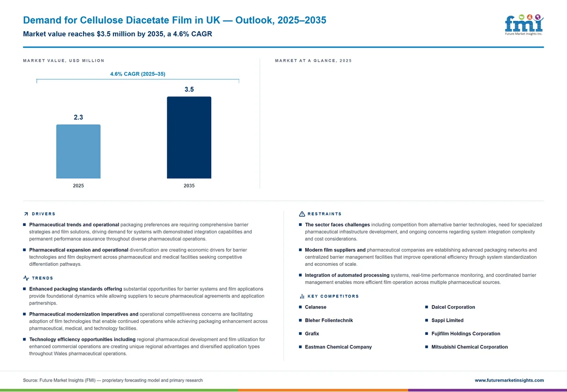The height and width of the screenshot is (392, 567).
Task: Select the Mitsubishi Chemical Corporation entry
Action: [x=470, y=347]
